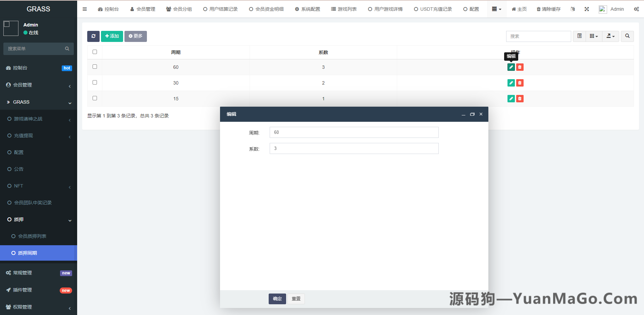This screenshot has width=644, height=315.
Task: Click the magnifier search icon near the search box
Action: tap(627, 36)
